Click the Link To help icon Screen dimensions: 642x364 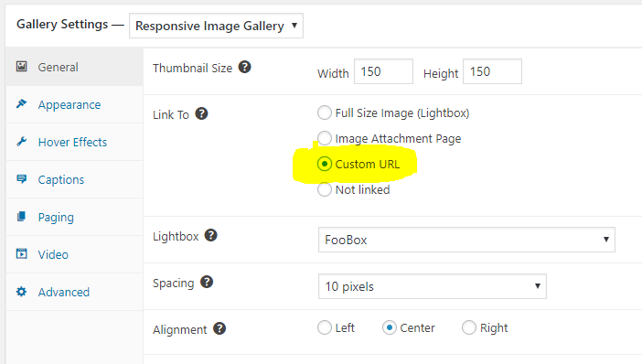(201, 113)
